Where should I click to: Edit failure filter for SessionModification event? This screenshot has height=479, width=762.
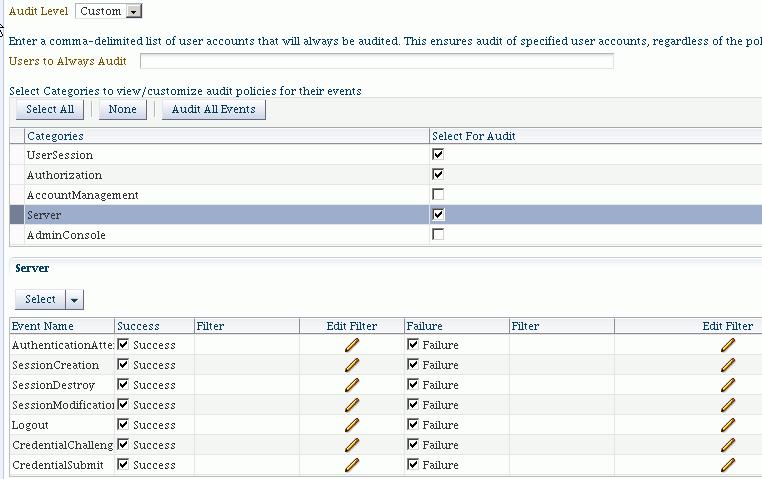tap(727, 405)
